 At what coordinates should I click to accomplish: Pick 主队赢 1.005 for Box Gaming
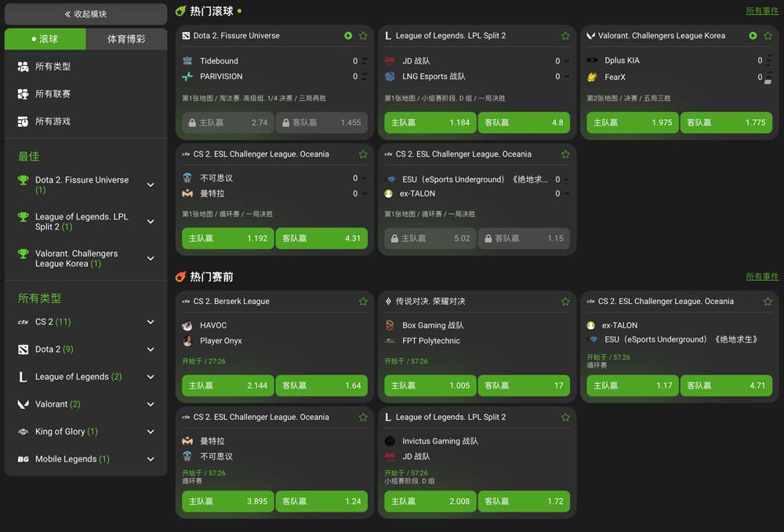pos(430,385)
